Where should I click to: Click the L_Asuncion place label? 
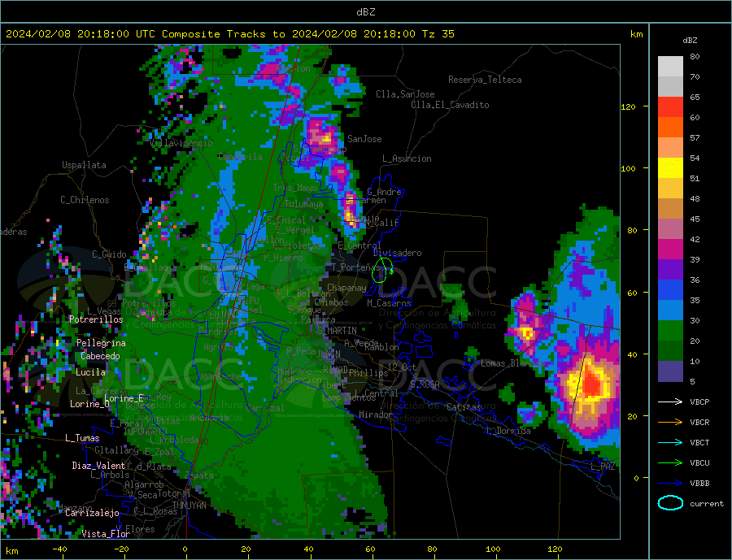[407, 158]
